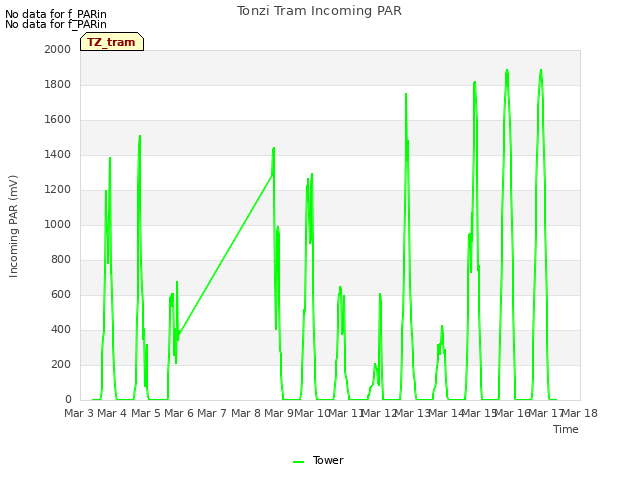Screen dimensions: 640x480
Task: Click the 2000 y-axis tick label
Action: [x=58, y=49]
